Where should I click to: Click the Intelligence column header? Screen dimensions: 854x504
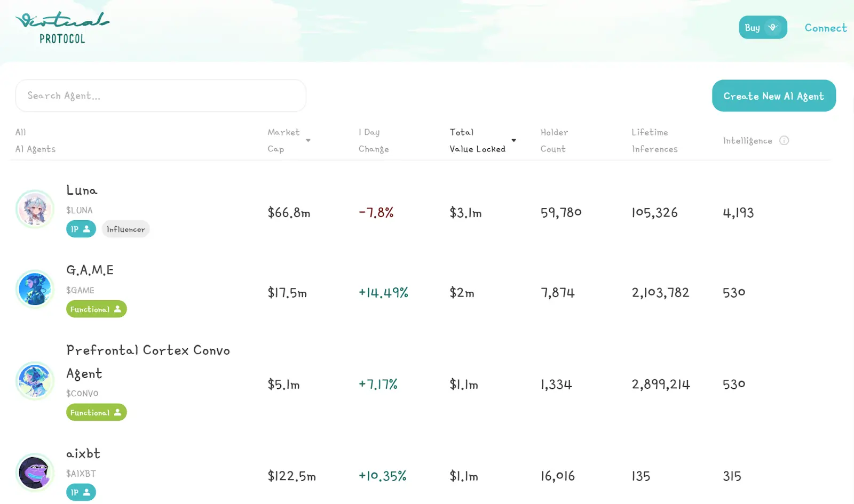click(x=747, y=141)
